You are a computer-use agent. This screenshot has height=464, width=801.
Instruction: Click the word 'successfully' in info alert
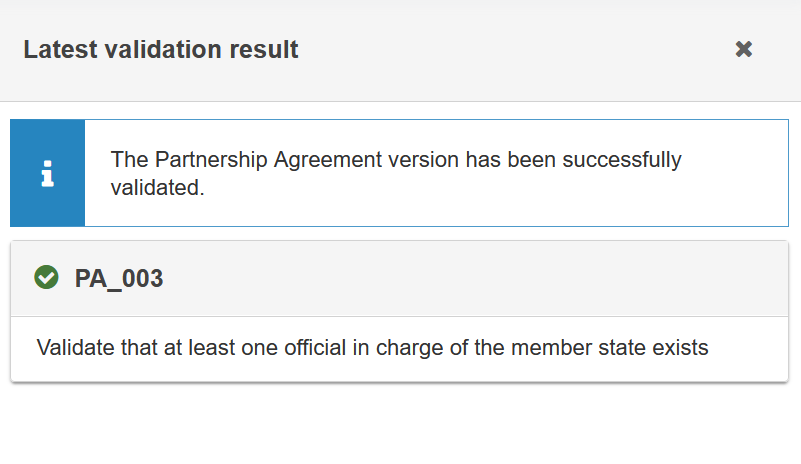tap(622, 160)
